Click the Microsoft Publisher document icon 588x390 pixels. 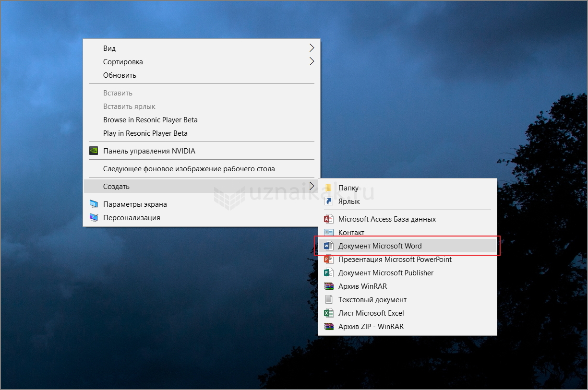pyautogui.click(x=328, y=273)
